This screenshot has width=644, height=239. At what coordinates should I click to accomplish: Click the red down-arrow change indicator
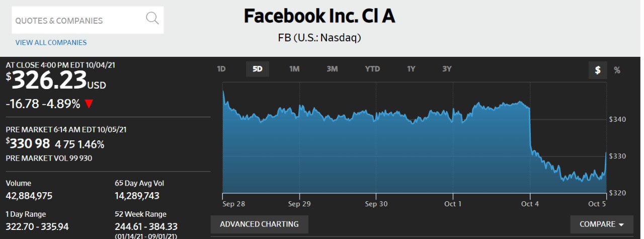click(89, 104)
